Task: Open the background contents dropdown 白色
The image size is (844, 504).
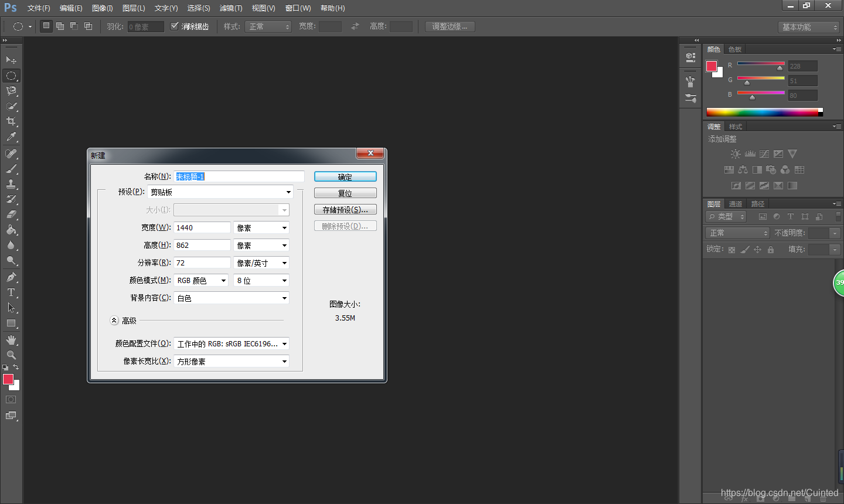Action: click(x=232, y=298)
